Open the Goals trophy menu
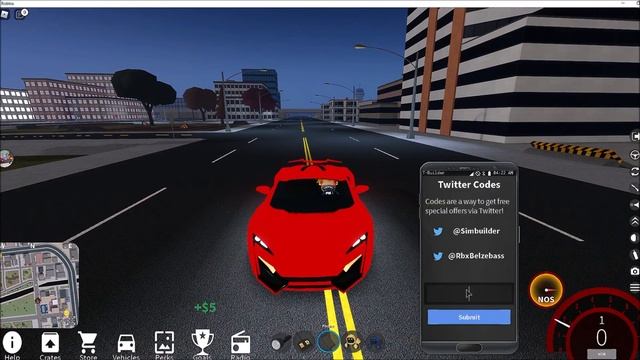The image size is (640, 360). 202,344
